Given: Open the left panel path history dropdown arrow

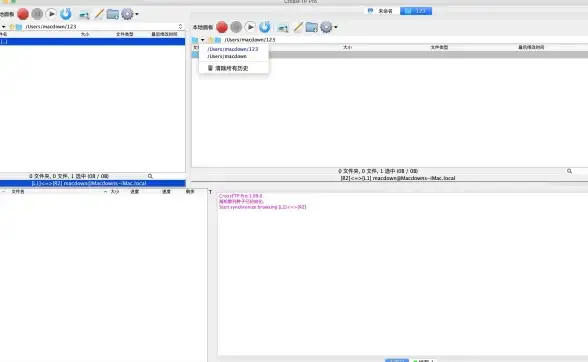Looking at the screenshot, I should pos(3,27).
